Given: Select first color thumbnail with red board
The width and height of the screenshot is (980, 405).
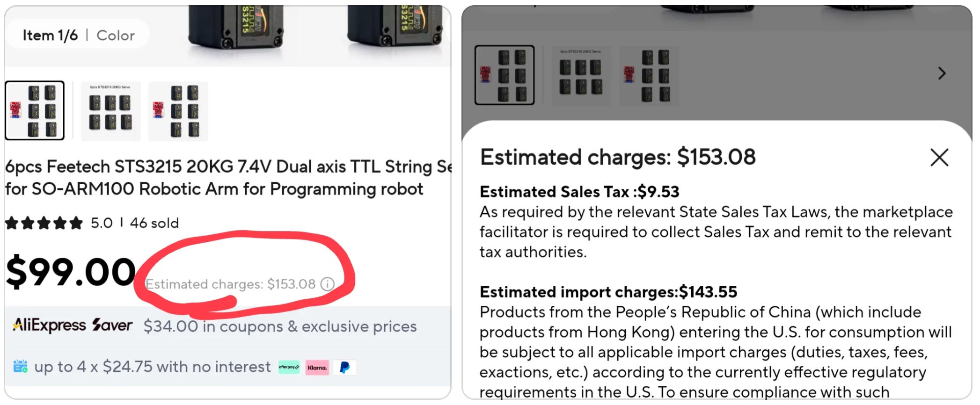Looking at the screenshot, I should point(35,111).
